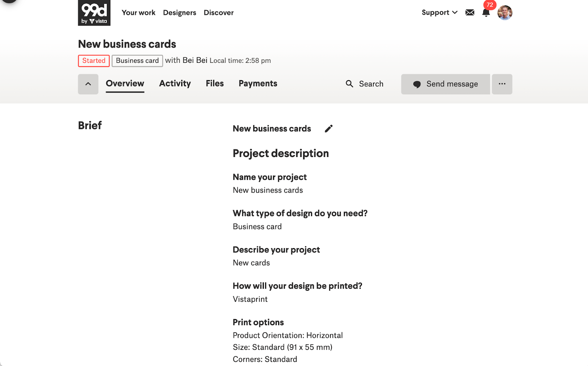Switch to the Files tab
The width and height of the screenshot is (588, 366).
click(x=215, y=84)
